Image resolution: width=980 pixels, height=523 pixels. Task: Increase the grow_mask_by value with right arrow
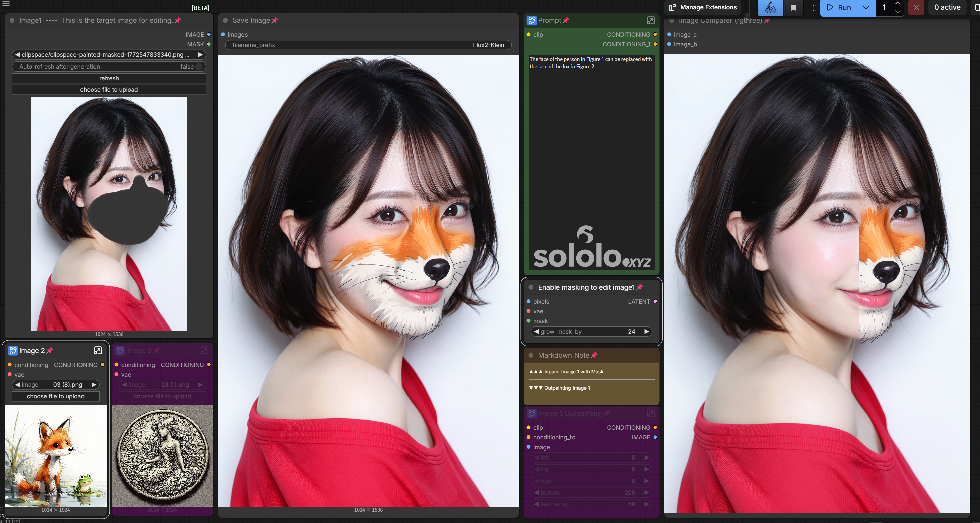pos(646,331)
